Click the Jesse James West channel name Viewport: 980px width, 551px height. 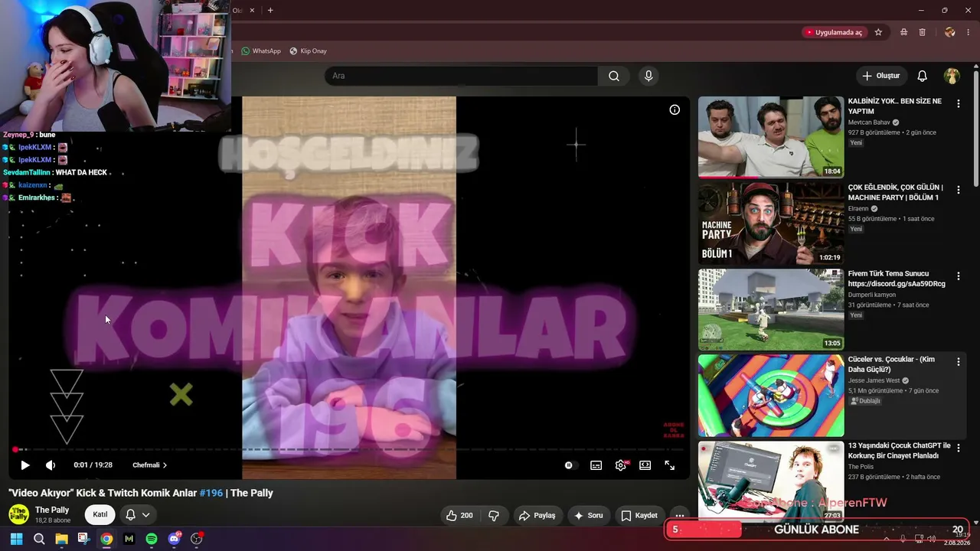pyautogui.click(x=874, y=380)
